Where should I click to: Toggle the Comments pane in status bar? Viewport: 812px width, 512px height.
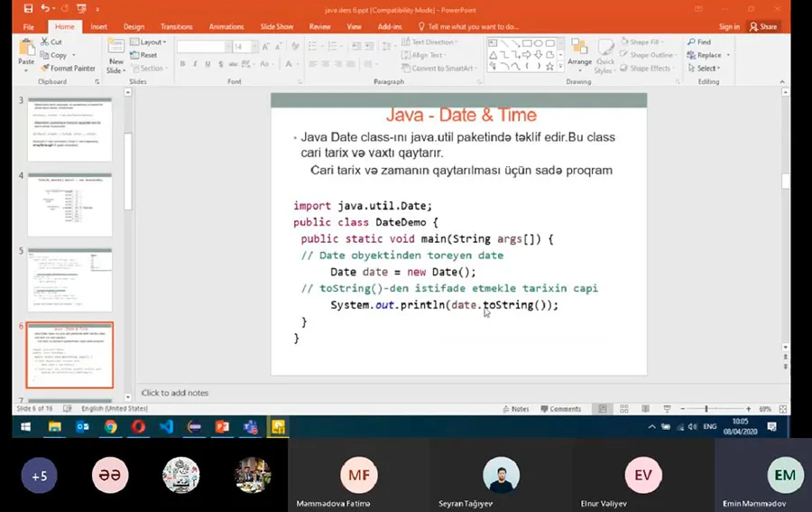pyautogui.click(x=561, y=409)
